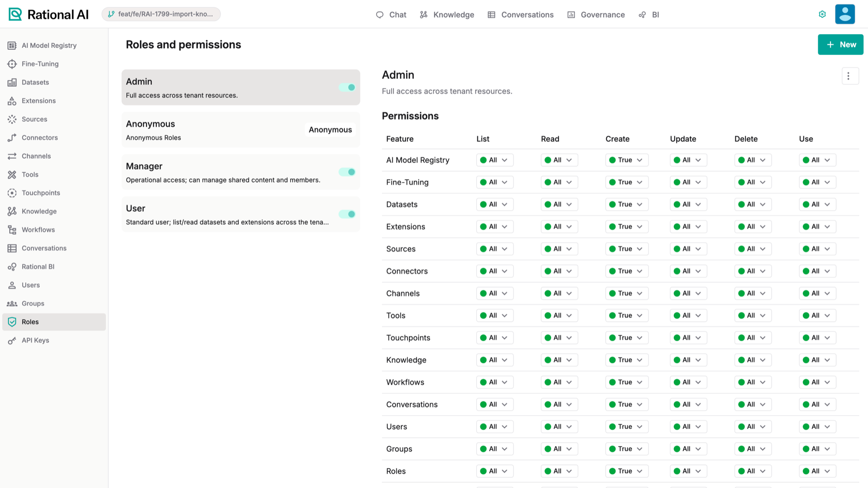
Task: Click the Fine-Tuning sidebar icon
Action: 12,64
